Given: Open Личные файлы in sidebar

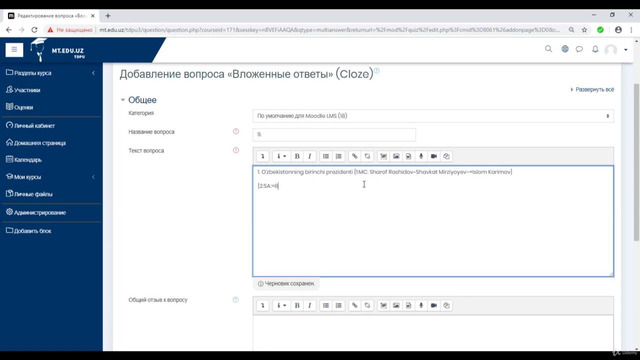Looking at the screenshot, I should point(29,194).
